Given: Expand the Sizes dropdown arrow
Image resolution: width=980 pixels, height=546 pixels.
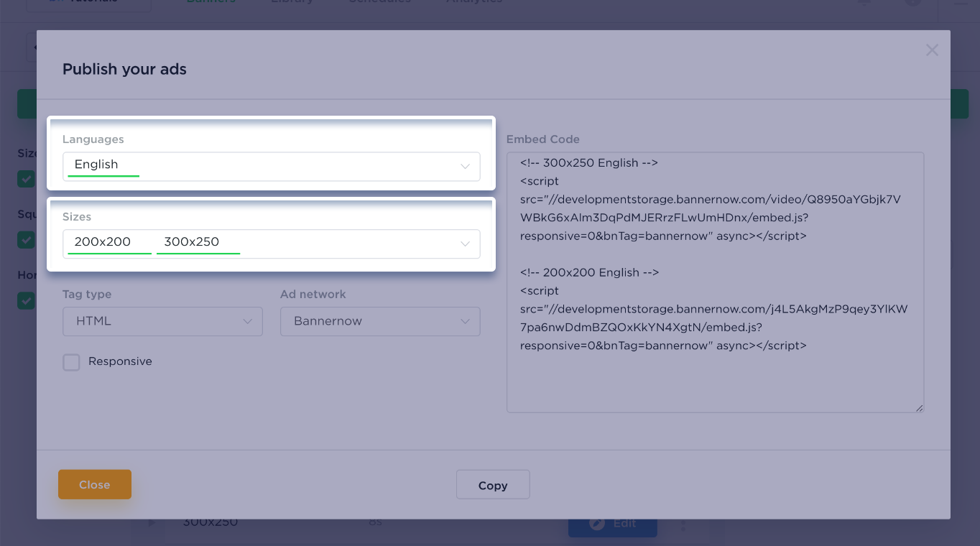Looking at the screenshot, I should coord(465,244).
